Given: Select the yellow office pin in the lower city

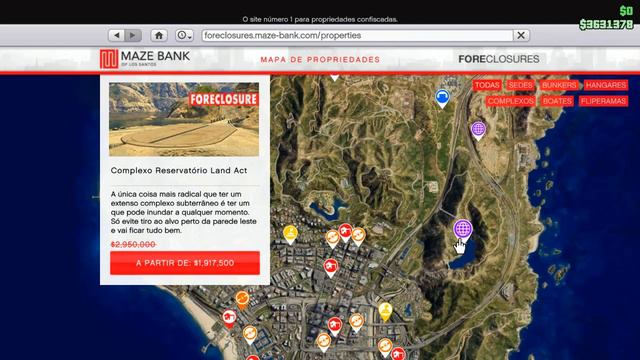Looking at the screenshot, I should click(x=385, y=311).
